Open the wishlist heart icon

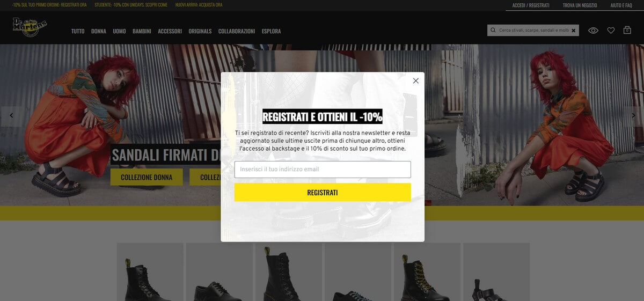611,31
